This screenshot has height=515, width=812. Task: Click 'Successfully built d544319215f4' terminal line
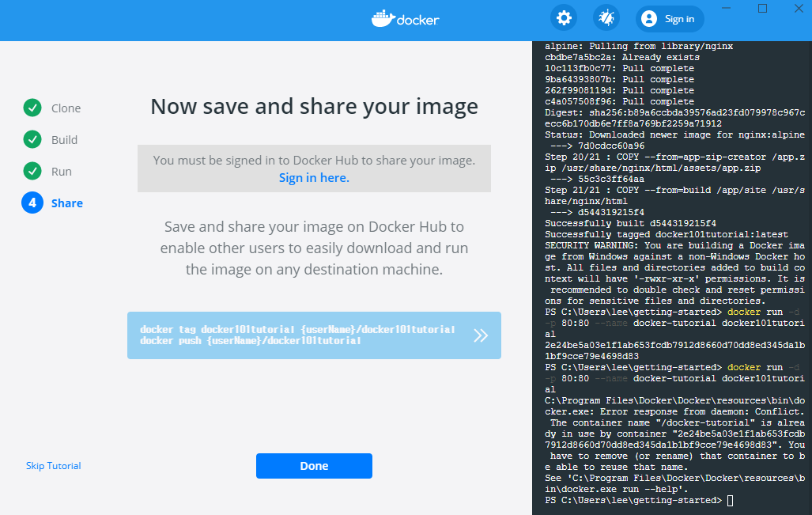coord(630,223)
